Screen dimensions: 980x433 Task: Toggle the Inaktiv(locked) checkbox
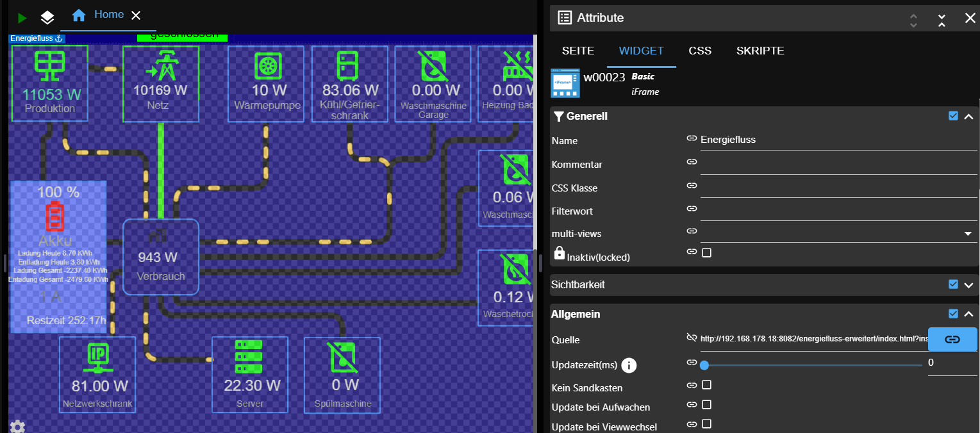click(x=706, y=252)
